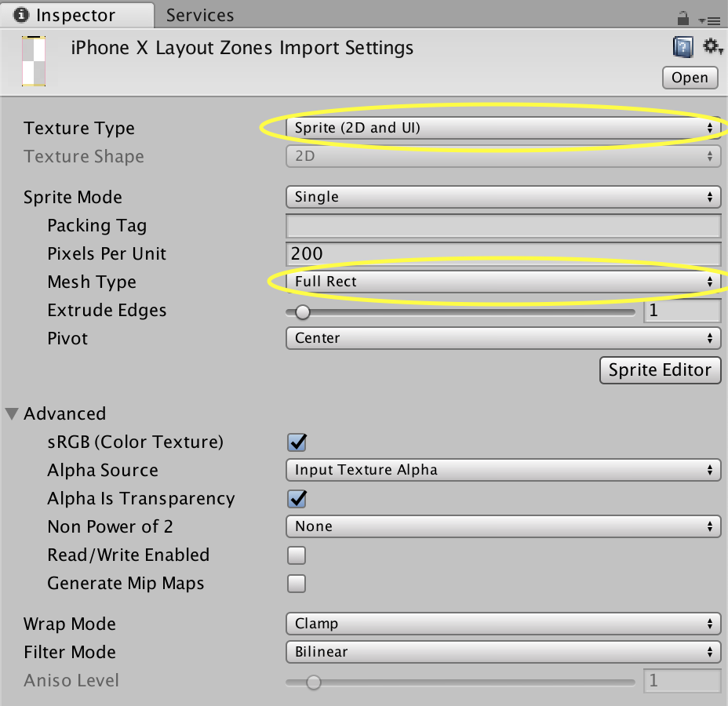Open the Non Power of 2 dropdown
Screen dimensions: 728x706
504,526
